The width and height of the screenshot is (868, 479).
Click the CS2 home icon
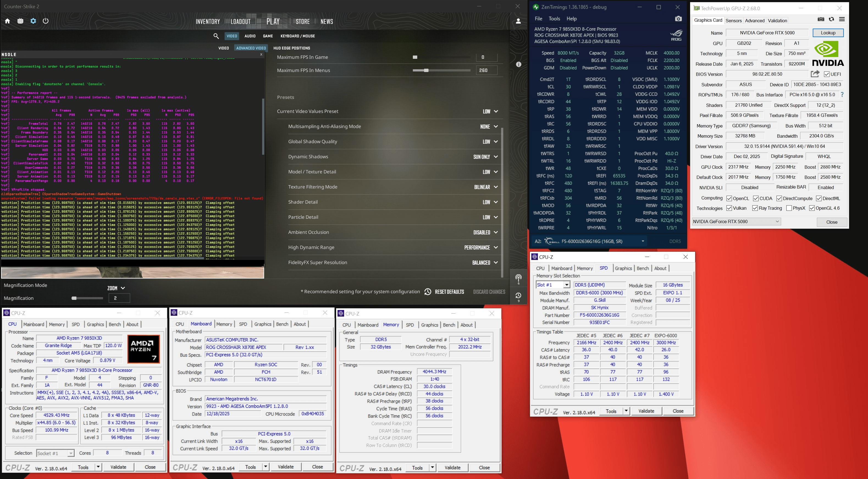point(7,21)
